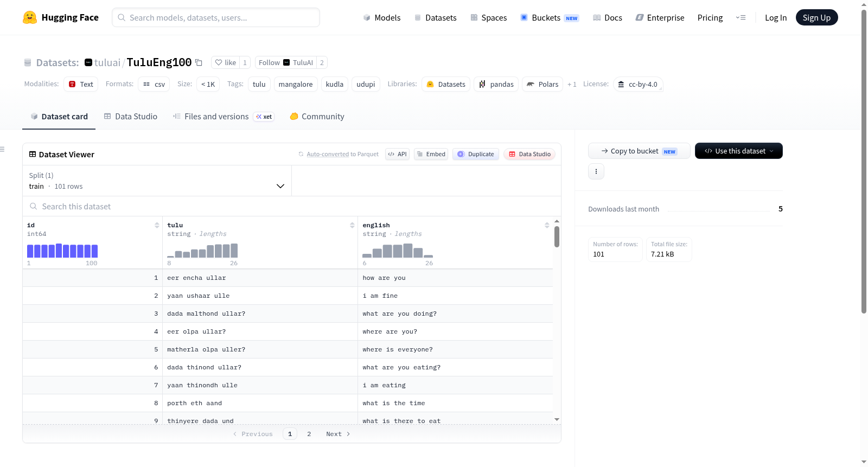The height and width of the screenshot is (467, 868).
Task: Click the pandas library tag
Action: [496, 84]
